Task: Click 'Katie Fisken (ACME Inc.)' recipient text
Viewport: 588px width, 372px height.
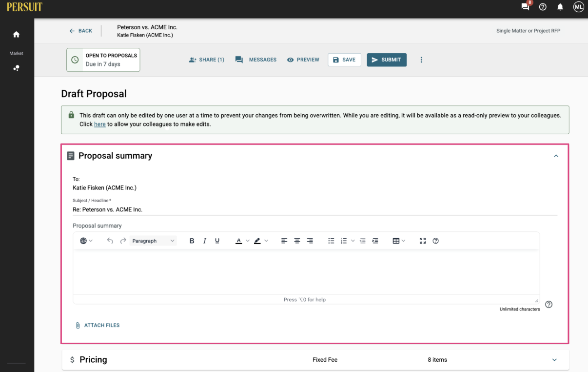Action: 104,187
